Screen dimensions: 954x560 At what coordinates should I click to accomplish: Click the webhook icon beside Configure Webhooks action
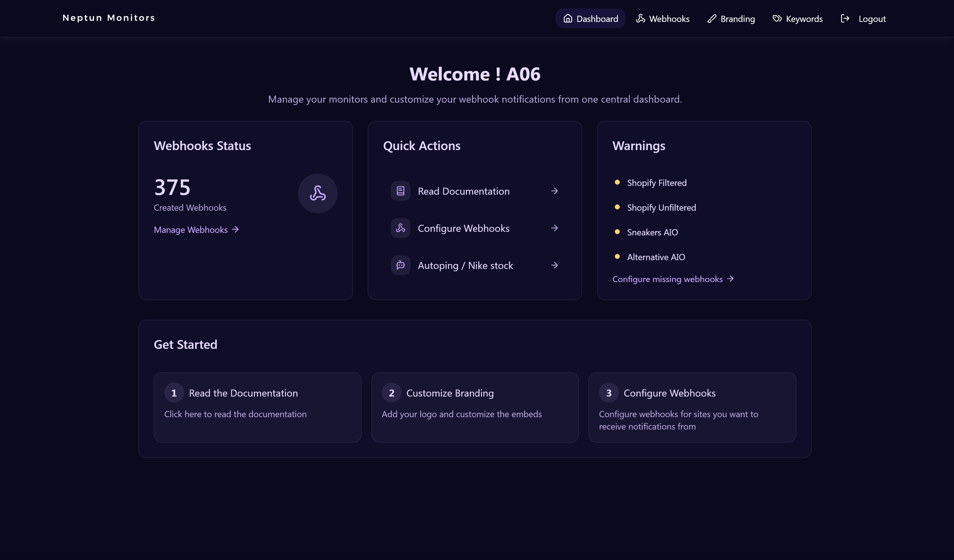[400, 228]
